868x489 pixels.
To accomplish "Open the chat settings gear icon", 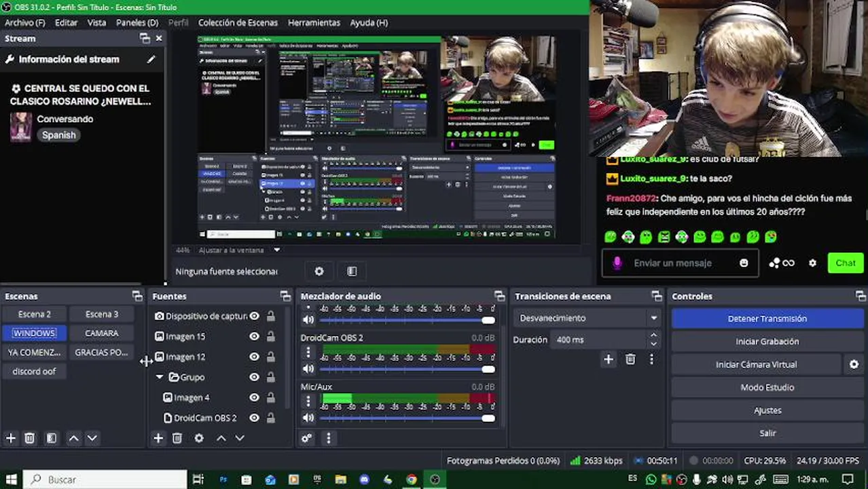I will [812, 263].
